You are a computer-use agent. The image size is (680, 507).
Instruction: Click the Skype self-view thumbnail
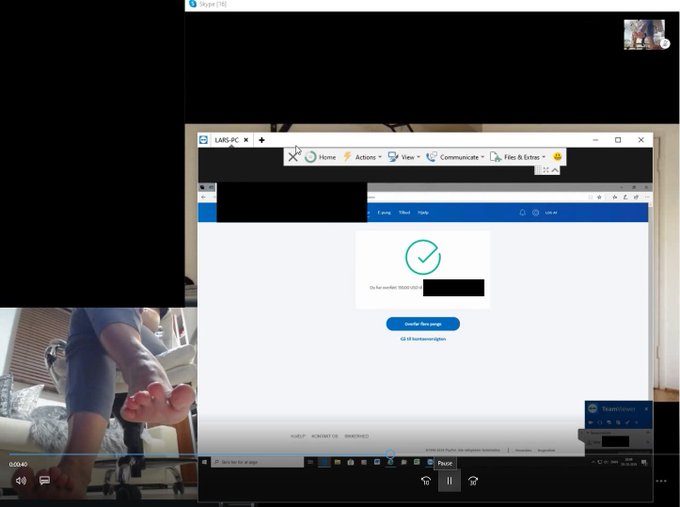coord(644,35)
